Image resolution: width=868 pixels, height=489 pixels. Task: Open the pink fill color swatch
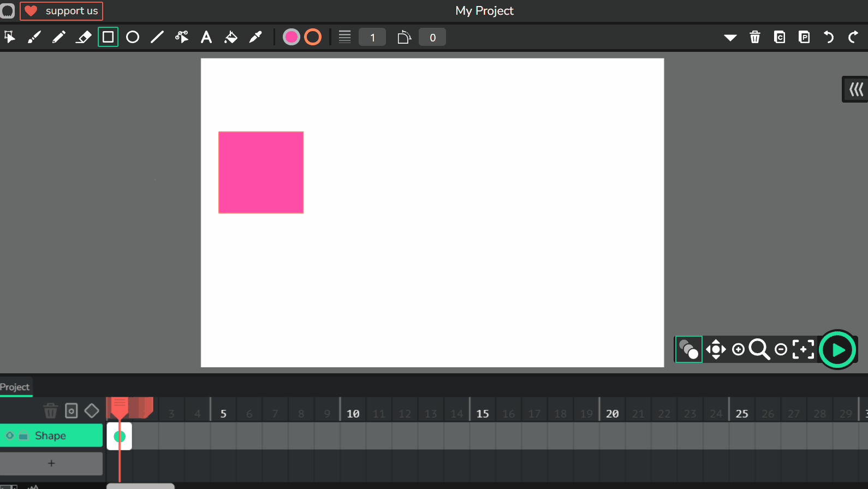(292, 37)
